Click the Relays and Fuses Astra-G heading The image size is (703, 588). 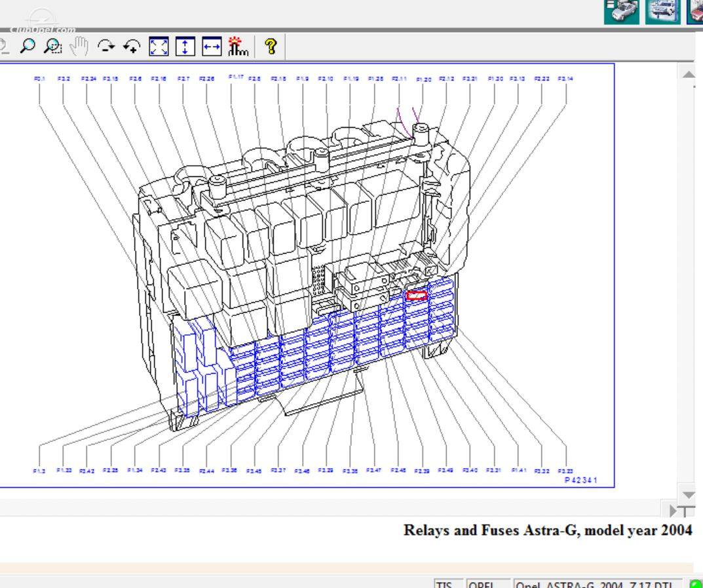(x=548, y=530)
